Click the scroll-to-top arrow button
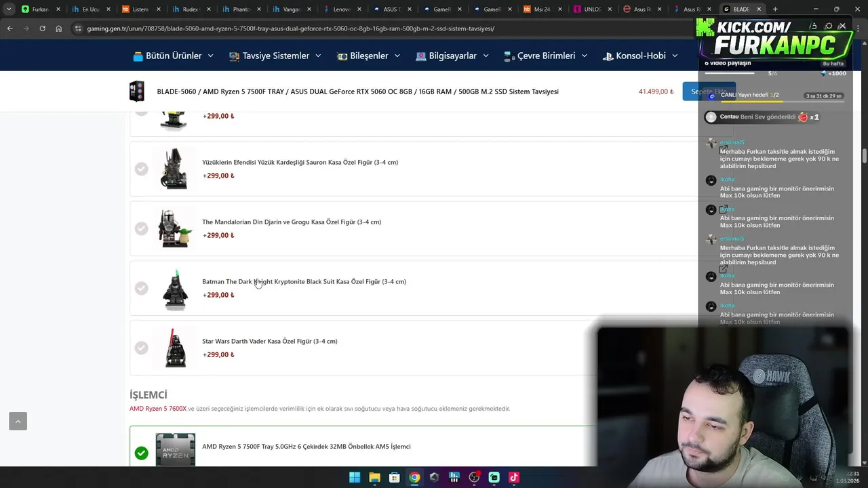 tap(18, 421)
